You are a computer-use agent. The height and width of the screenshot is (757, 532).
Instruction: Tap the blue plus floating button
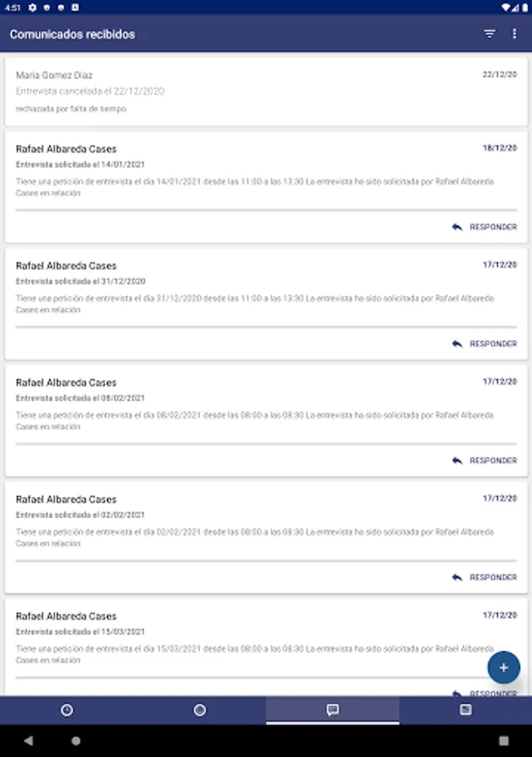(503, 668)
